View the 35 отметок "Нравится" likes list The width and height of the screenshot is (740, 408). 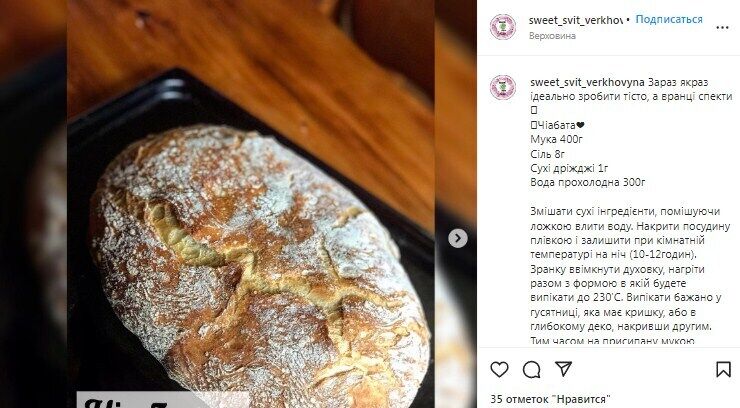tap(551, 399)
